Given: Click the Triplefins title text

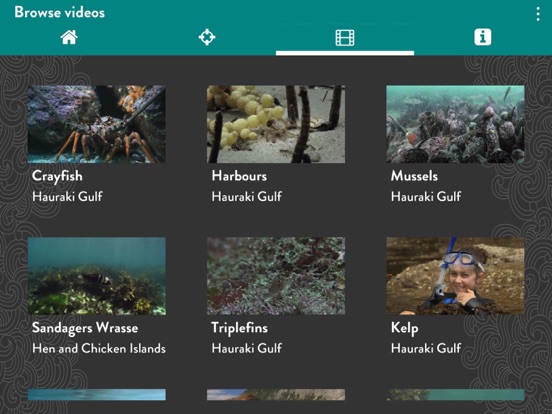Looking at the screenshot, I should coord(239,328).
